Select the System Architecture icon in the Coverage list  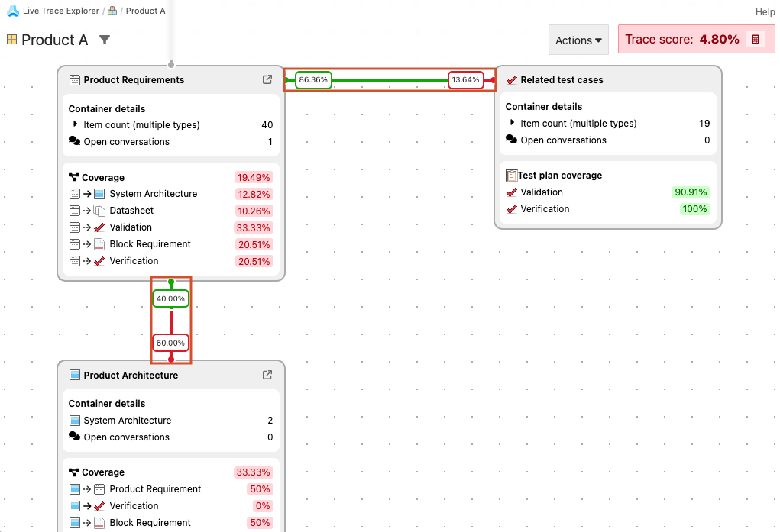pos(101,193)
